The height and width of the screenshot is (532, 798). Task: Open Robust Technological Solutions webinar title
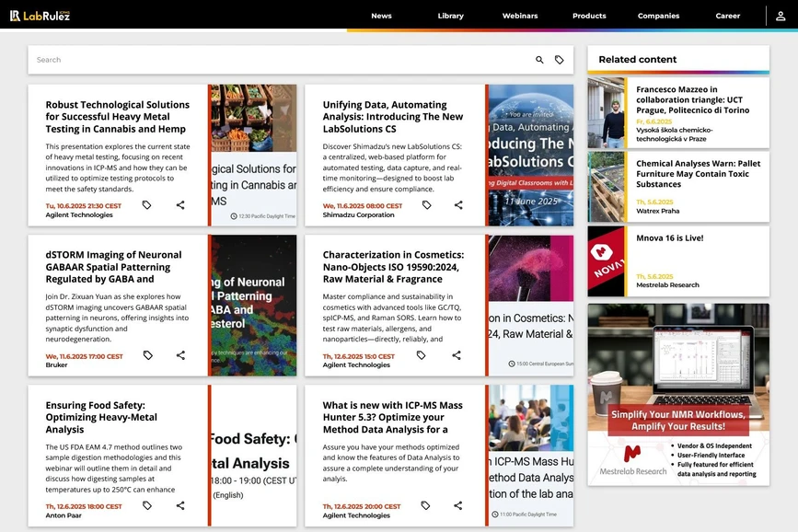117,117
